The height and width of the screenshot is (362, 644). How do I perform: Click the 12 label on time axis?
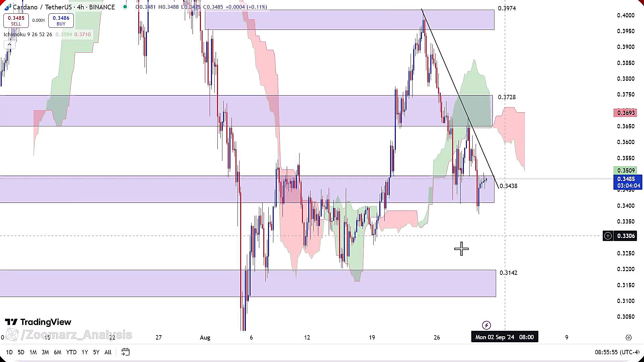click(307, 338)
